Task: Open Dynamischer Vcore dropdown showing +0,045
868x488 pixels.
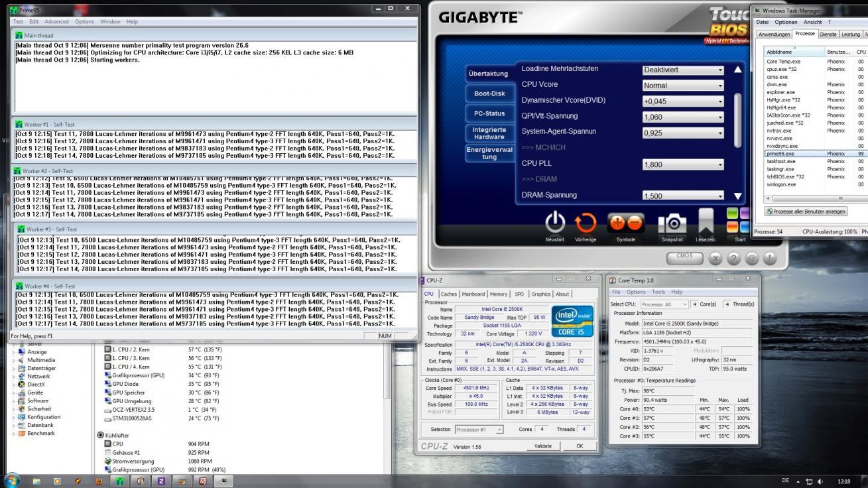Action: pyautogui.click(x=683, y=101)
